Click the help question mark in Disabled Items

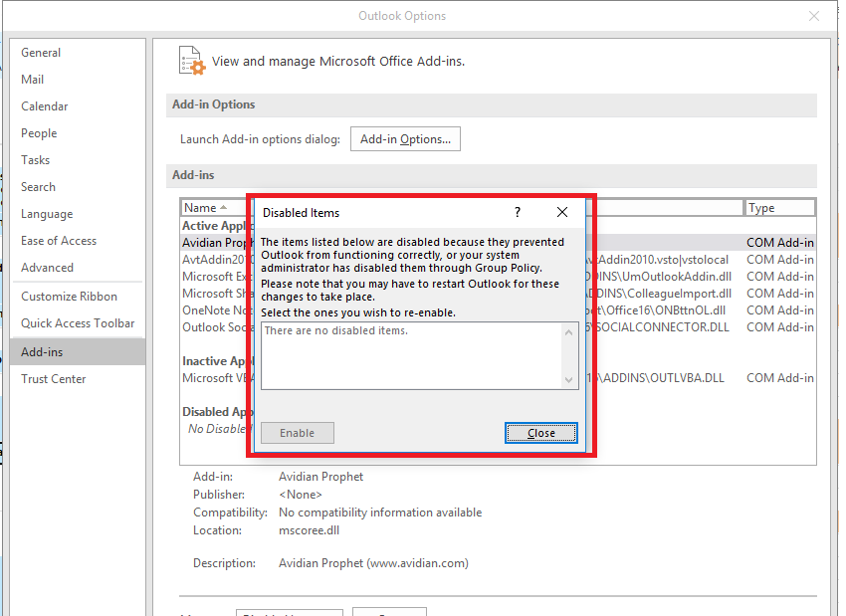point(518,213)
